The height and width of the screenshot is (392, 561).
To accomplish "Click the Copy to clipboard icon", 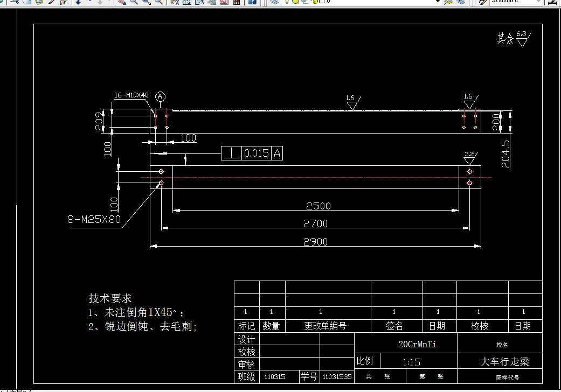I will tap(27, 2).
